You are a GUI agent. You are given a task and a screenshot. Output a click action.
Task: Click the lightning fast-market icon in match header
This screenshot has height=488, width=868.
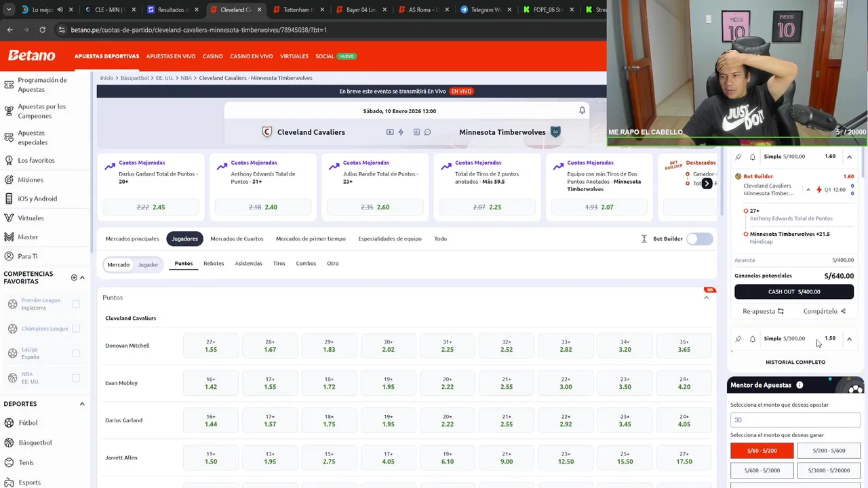(401, 132)
